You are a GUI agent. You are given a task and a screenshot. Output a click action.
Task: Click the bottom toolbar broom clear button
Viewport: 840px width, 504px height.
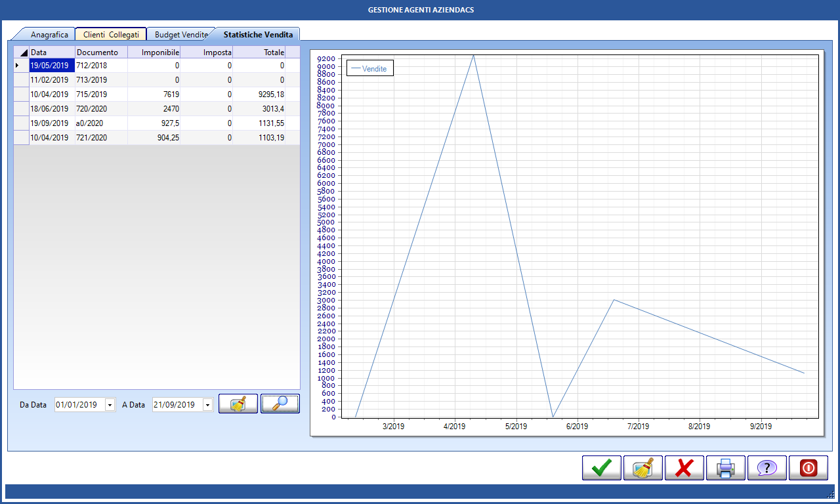click(x=643, y=468)
